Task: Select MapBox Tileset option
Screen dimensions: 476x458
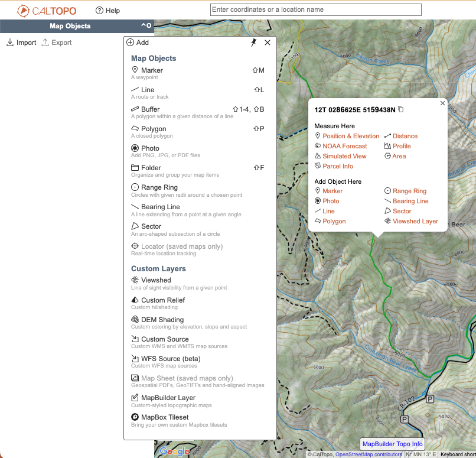Action: 165,417
